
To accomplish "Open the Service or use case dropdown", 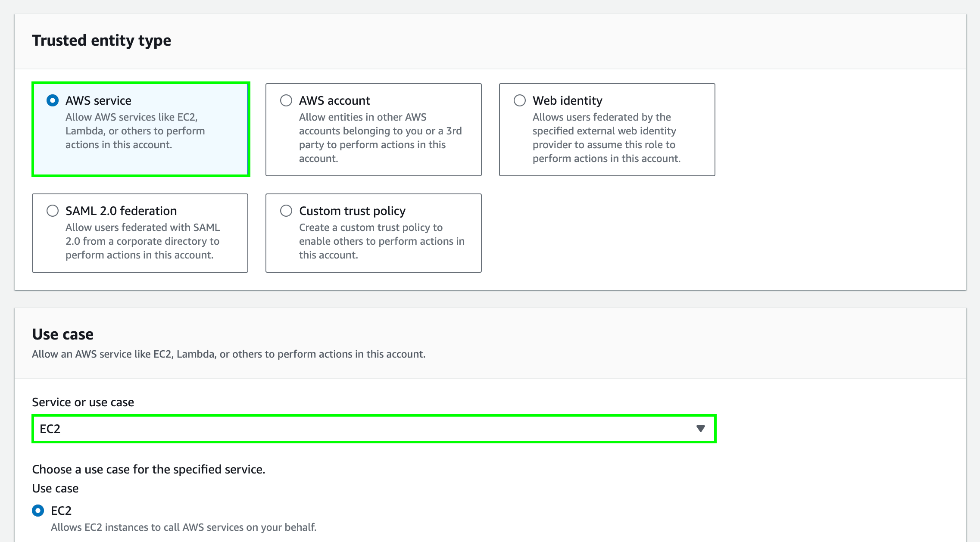I will click(x=374, y=429).
